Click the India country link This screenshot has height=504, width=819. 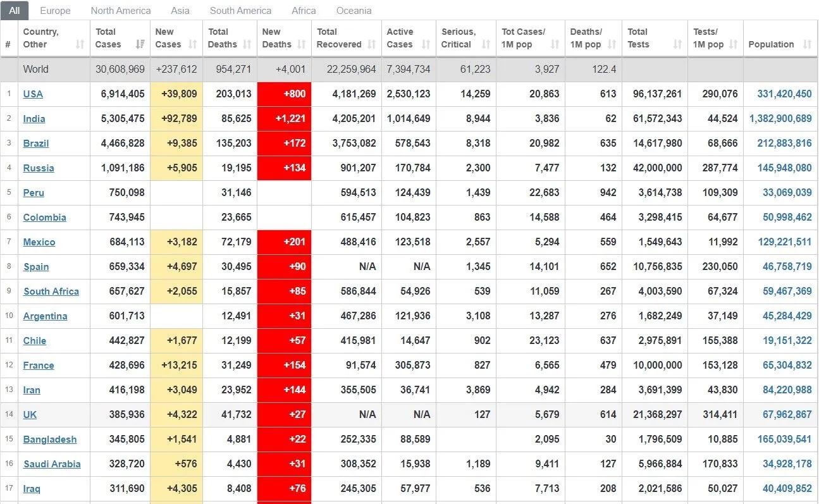(34, 119)
